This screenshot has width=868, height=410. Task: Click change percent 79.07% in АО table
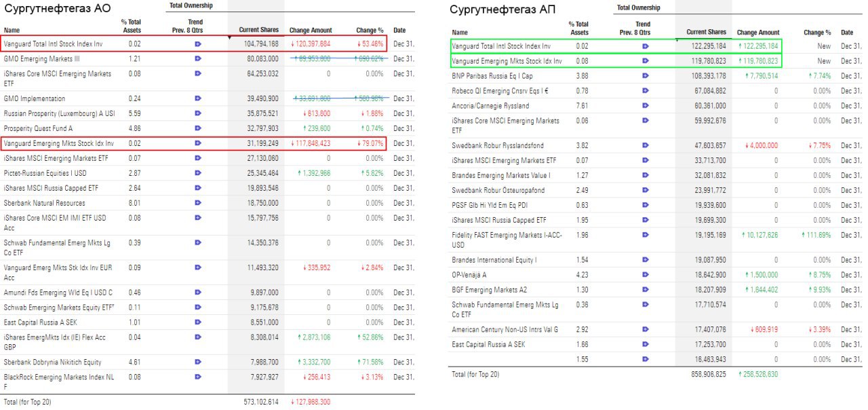click(x=370, y=143)
